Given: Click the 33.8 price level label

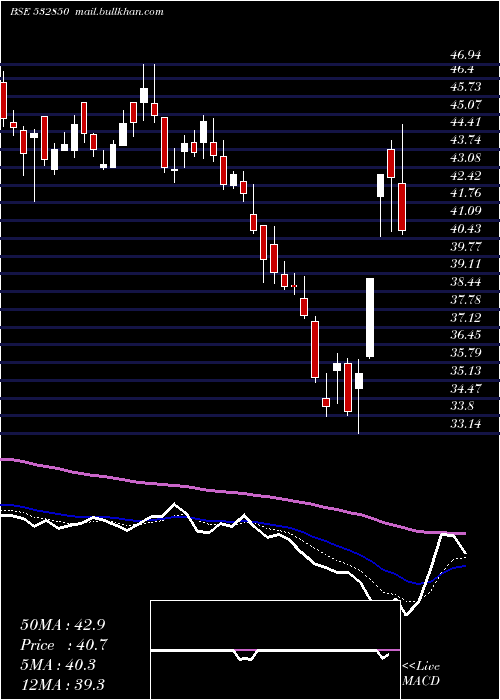Looking at the screenshot, I should pos(462,406).
